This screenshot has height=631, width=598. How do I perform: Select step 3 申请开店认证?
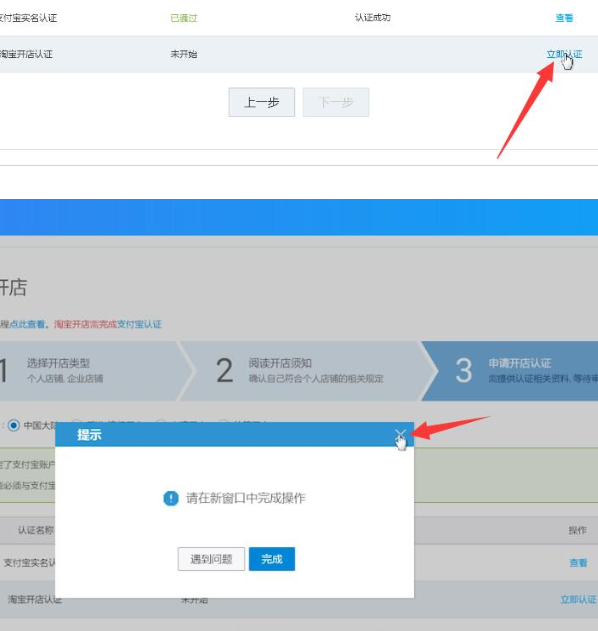511,371
